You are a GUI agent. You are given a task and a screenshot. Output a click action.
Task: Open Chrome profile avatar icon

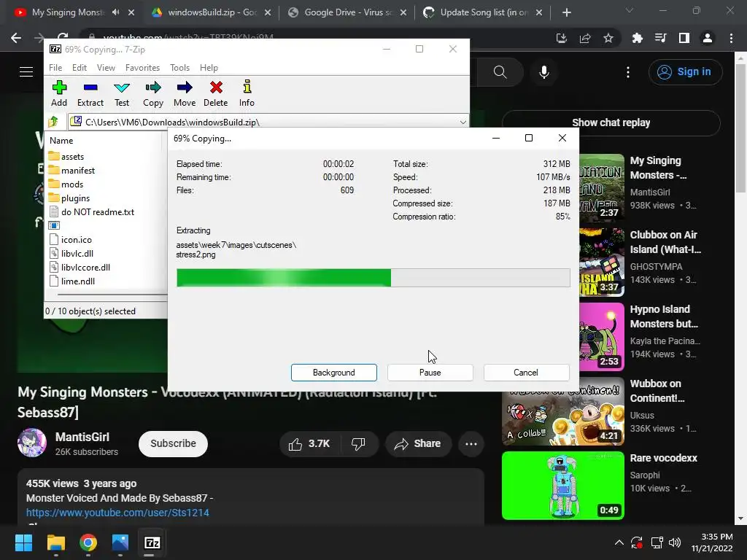708,38
